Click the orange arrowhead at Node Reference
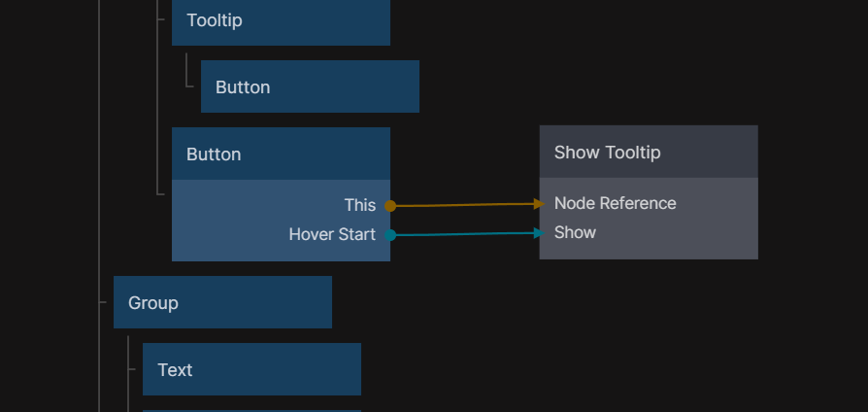The width and height of the screenshot is (868, 412). click(x=539, y=204)
